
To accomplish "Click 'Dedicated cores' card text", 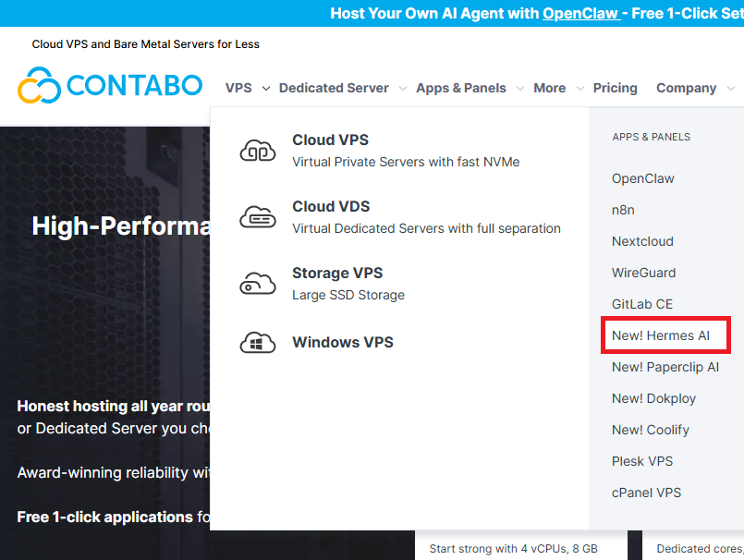I will point(699,549).
